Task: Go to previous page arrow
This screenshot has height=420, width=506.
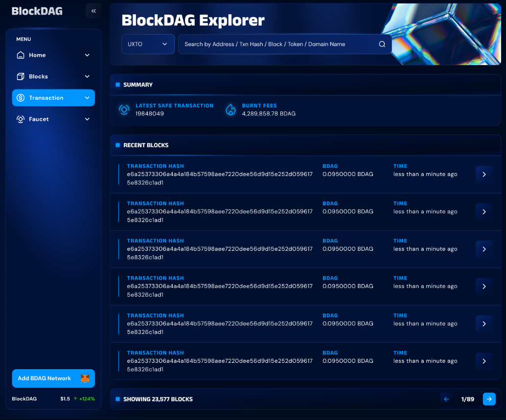Action: [447, 399]
